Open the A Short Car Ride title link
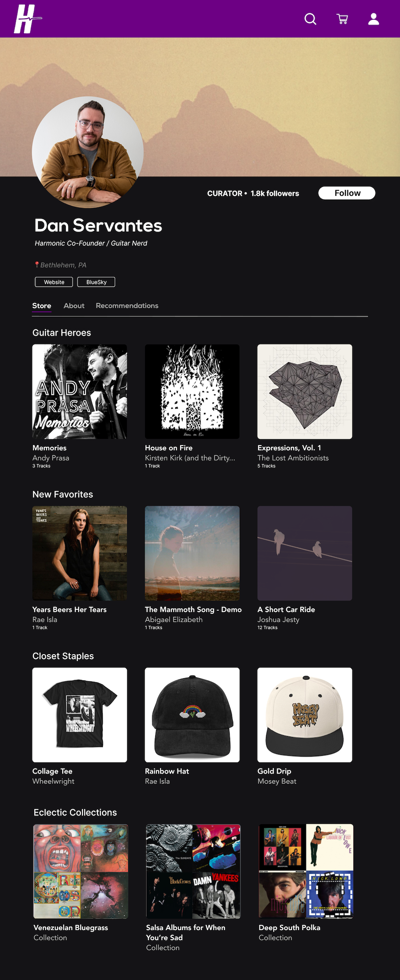Screen dimensions: 400x980 click(286, 610)
